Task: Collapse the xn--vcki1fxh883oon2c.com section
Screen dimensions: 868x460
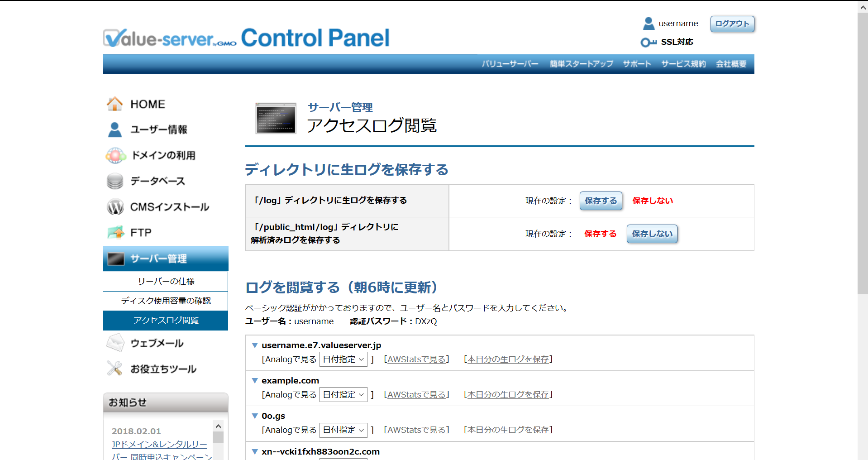Action: pyautogui.click(x=255, y=452)
